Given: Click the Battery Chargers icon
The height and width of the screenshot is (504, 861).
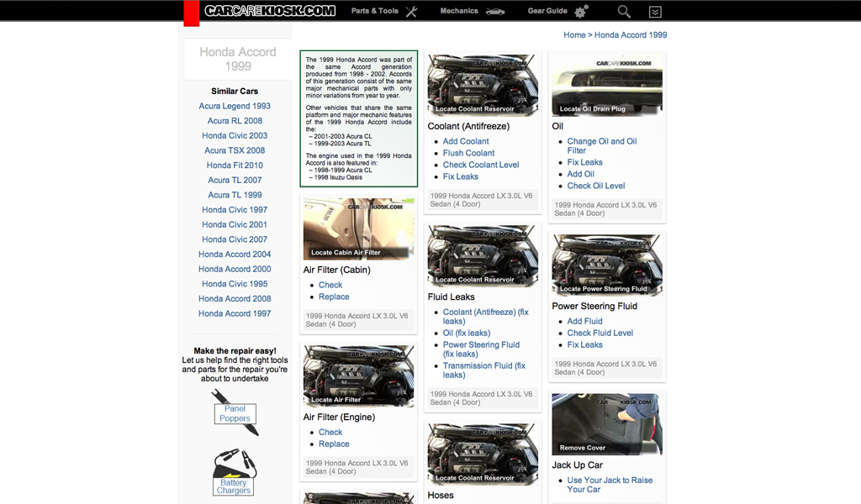Looking at the screenshot, I should tap(233, 472).
